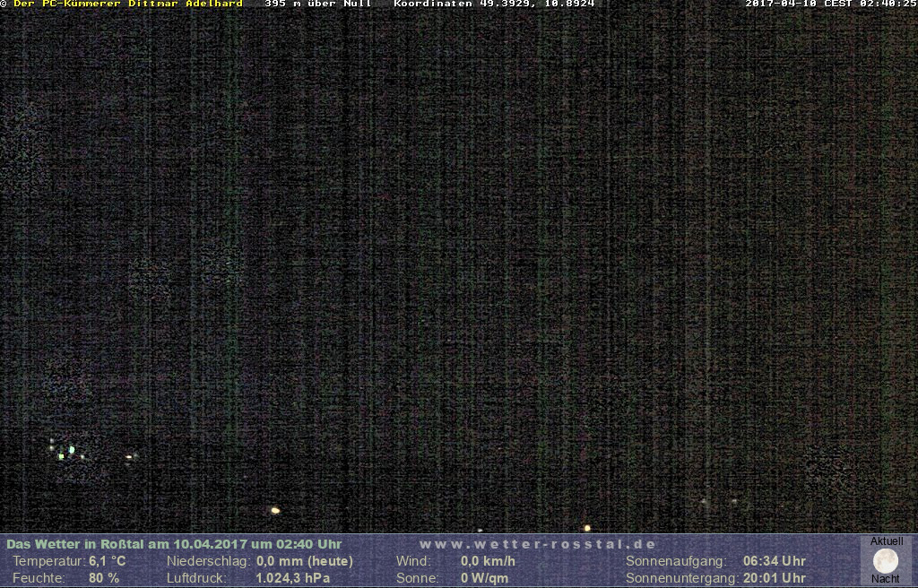Select the humidity value '80 %'
Image resolution: width=918 pixels, height=588 pixels.
click(104, 578)
